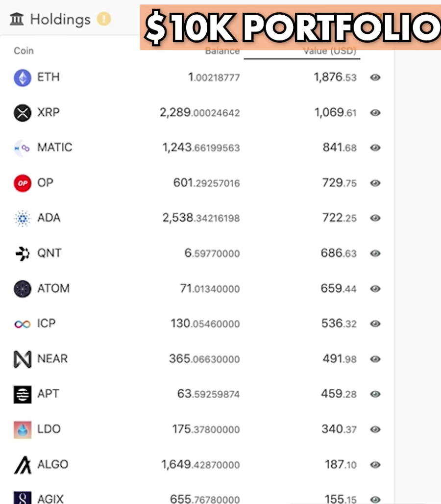Click the ALGO coin icon

coord(23,465)
